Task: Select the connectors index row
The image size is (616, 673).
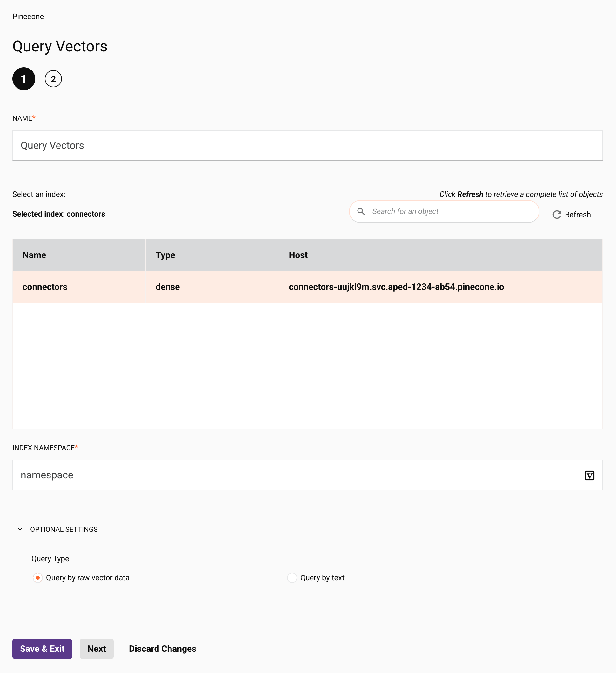Action: pyautogui.click(x=307, y=287)
